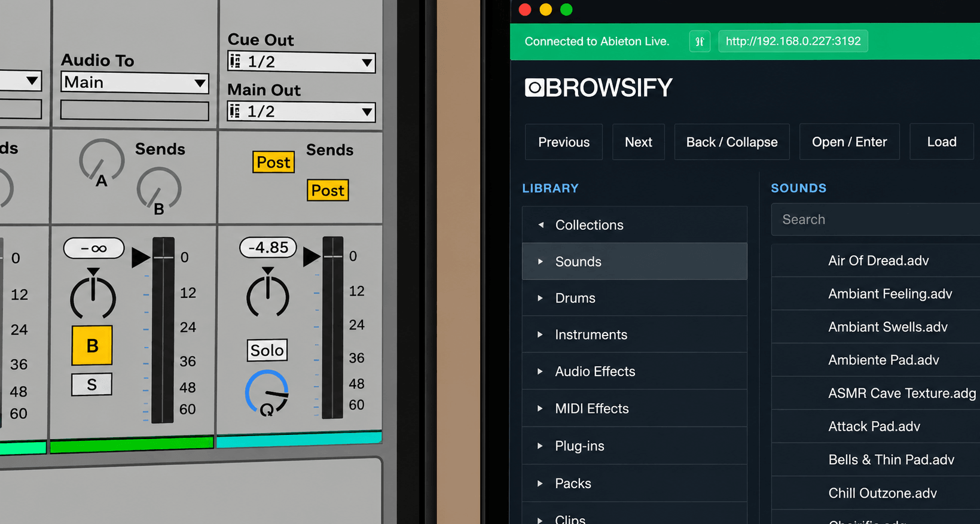Expand the Sounds tree arrow
This screenshot has width=980, height=524.
pos(541,261)
